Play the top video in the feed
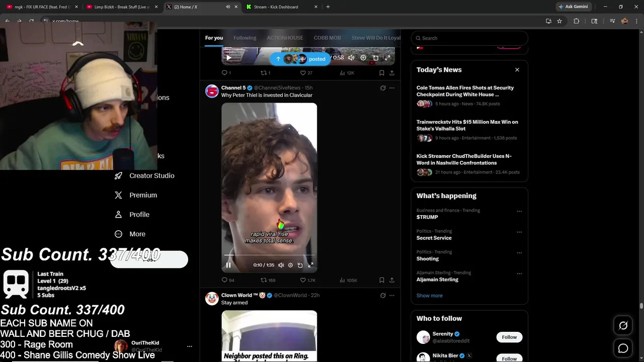Screen dimensions: 644x362 228,58
